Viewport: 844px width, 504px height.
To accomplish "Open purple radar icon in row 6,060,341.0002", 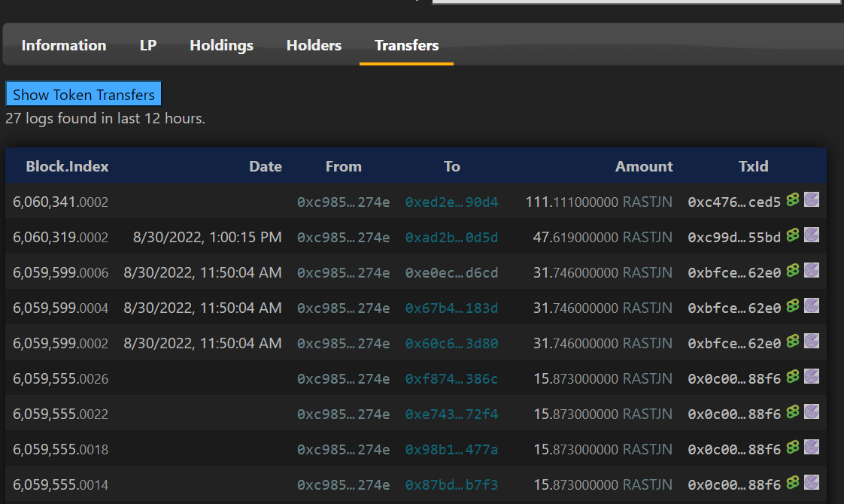I will tap(812, 200).
